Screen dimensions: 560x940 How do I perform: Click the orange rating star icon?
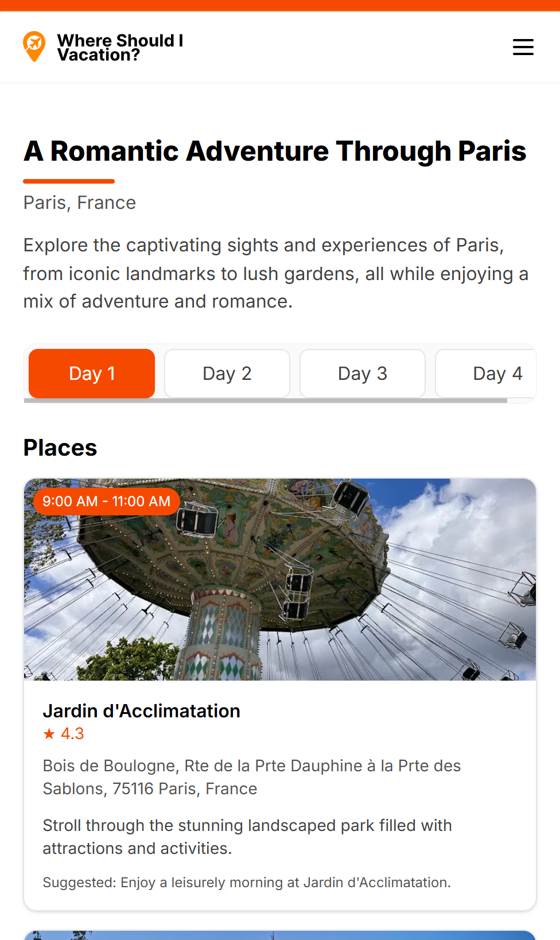(x=49, y=733)
